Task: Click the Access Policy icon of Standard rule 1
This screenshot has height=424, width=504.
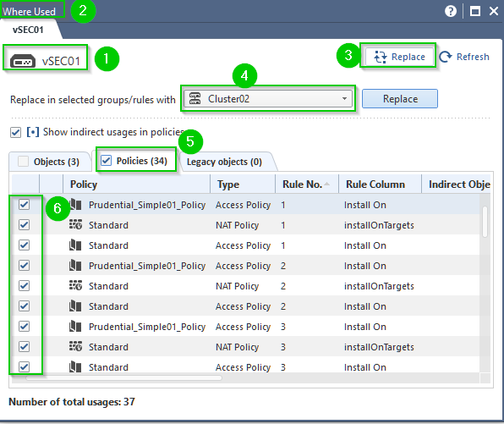Action: coord(75,245)
